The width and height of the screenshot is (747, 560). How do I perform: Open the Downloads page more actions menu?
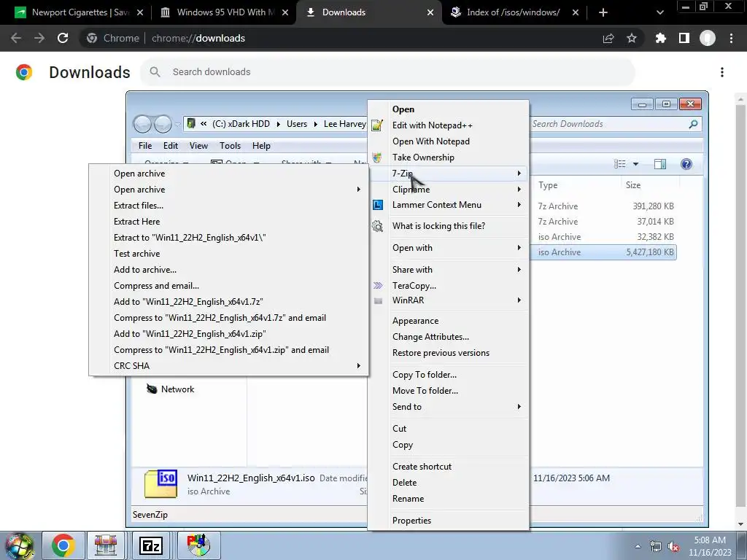722,72
